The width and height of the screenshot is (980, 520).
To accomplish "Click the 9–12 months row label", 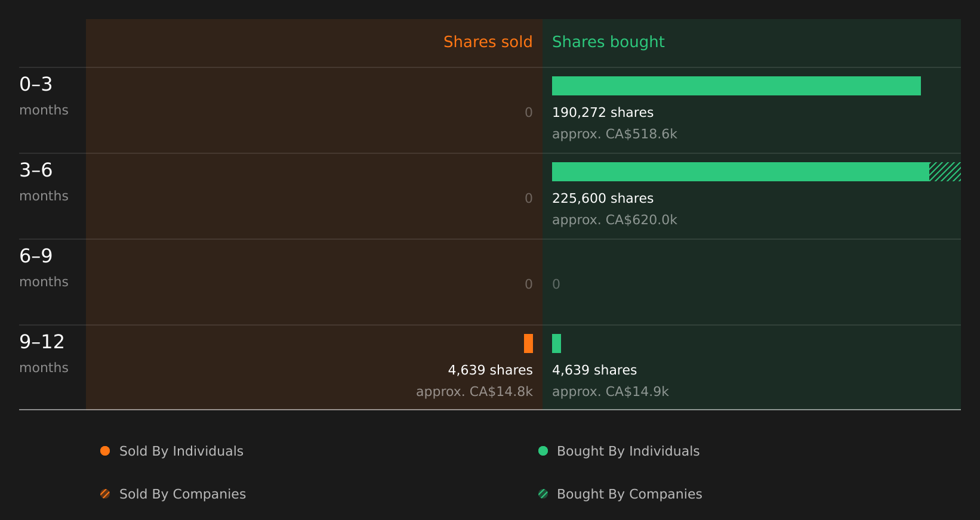I will tap(44, 354).
